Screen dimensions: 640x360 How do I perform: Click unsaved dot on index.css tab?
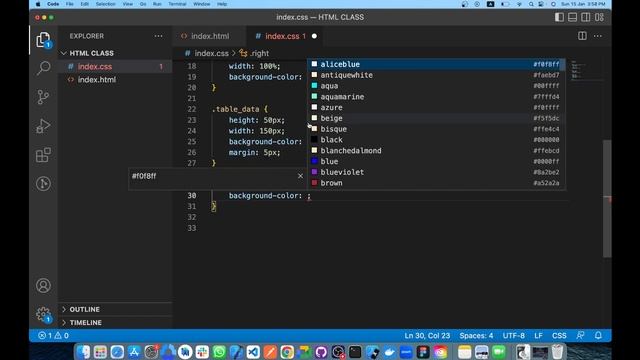click(x=314, y=36)
